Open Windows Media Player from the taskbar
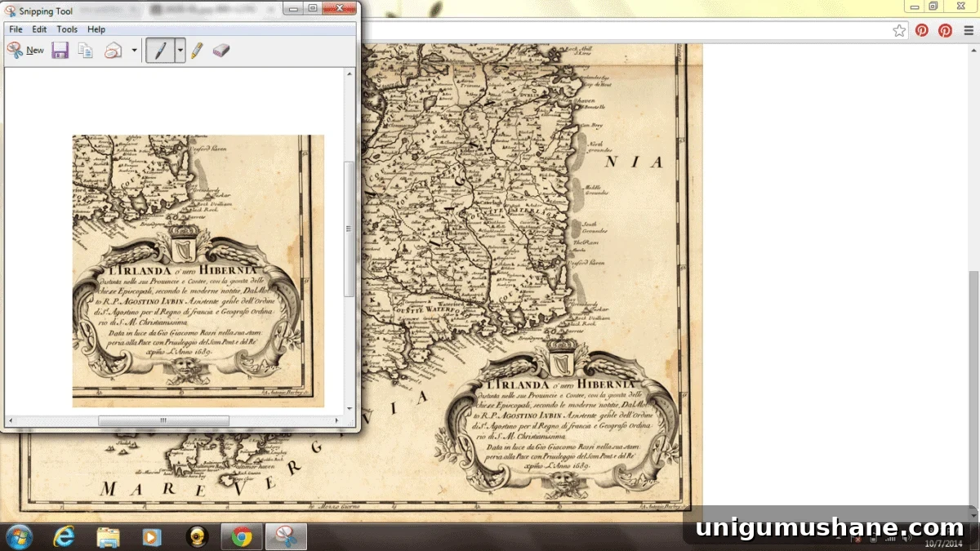Viewport: 980px width, 551px height. 153,536
